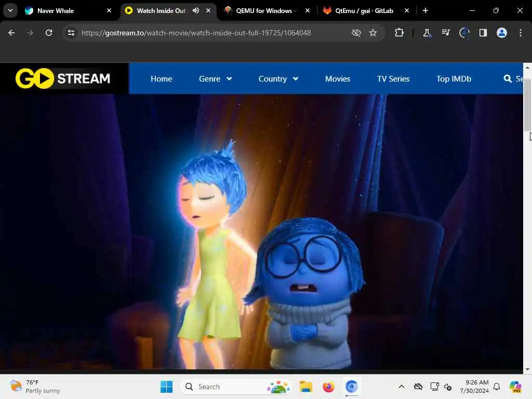The image size is (532, 399).
Task: Mute the Watch Inside Out tab audio
Action: coord(195,10)
